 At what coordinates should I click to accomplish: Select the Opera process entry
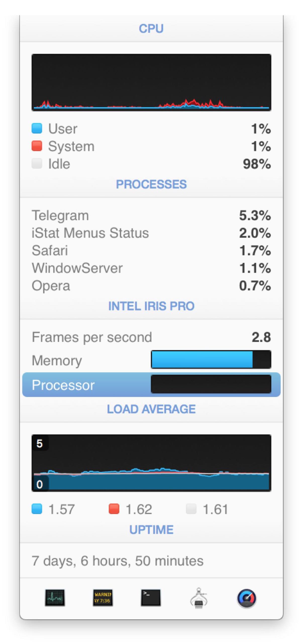pos(151,286)
